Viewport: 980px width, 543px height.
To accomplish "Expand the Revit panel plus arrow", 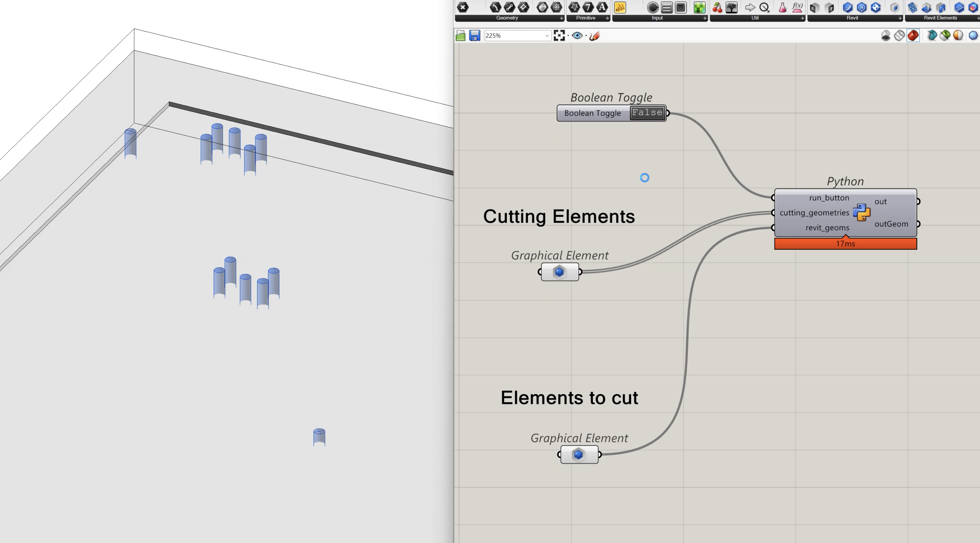I will tap(900, 18).
